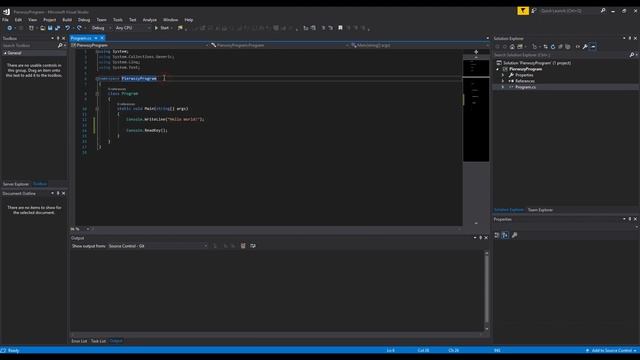Screen dimensions: 640x360
Task: Click the Solution Explorer search magnifier icon
Action: [x=632, y=55]
